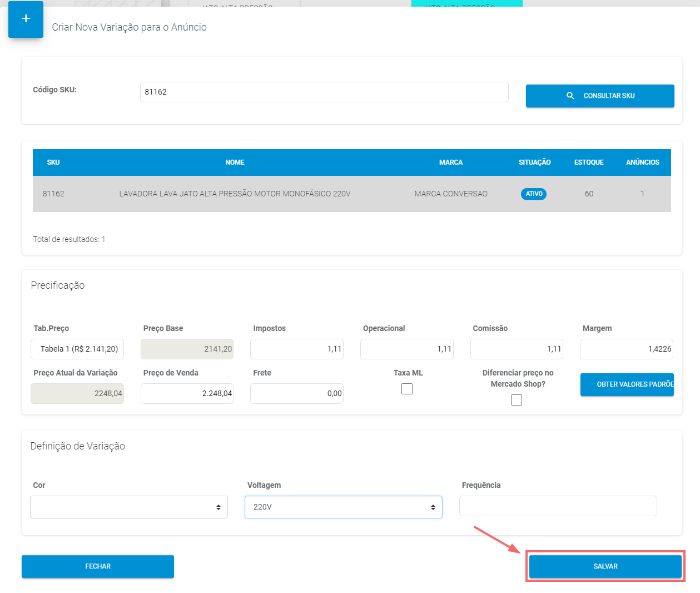Click the Criar Nova Variação para o Anúncio title
The width and height of the screenshot is (700, 593).
pos(130,27)
